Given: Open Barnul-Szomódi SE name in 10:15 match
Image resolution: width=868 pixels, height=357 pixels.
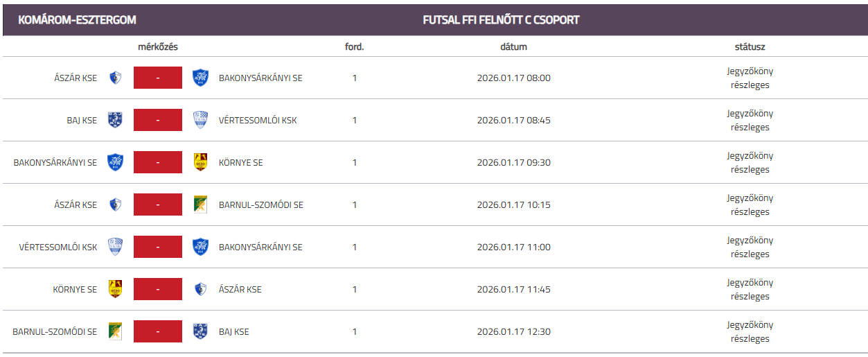Looking at the screenshot, I should (260, 205).
